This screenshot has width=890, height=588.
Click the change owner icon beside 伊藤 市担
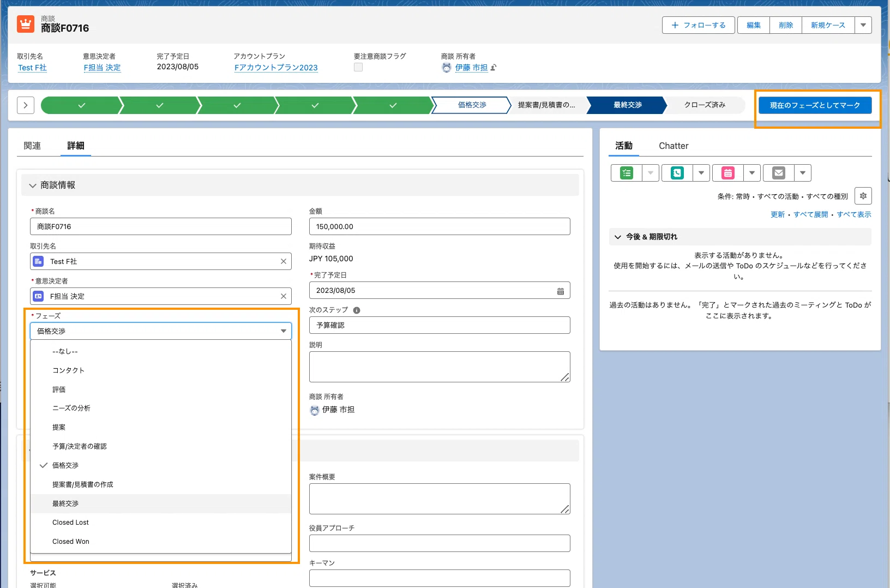[x=494, y=68]
